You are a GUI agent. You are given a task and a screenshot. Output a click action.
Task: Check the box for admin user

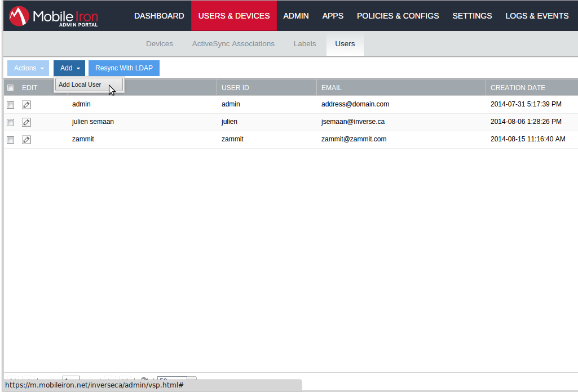pyautogui.click(x=10, y=105)
